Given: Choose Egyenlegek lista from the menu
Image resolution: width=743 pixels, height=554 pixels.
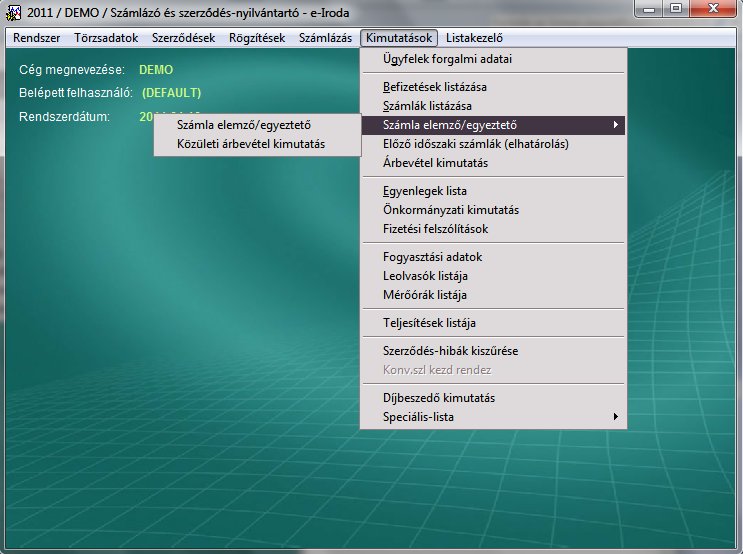Looking at the screenshot, I should click(425, 191).
